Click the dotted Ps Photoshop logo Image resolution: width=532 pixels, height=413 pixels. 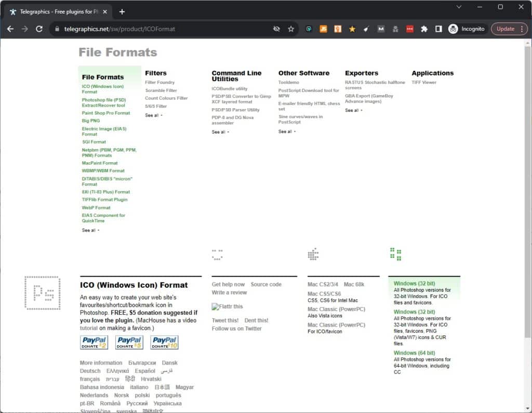click(43, 293)
